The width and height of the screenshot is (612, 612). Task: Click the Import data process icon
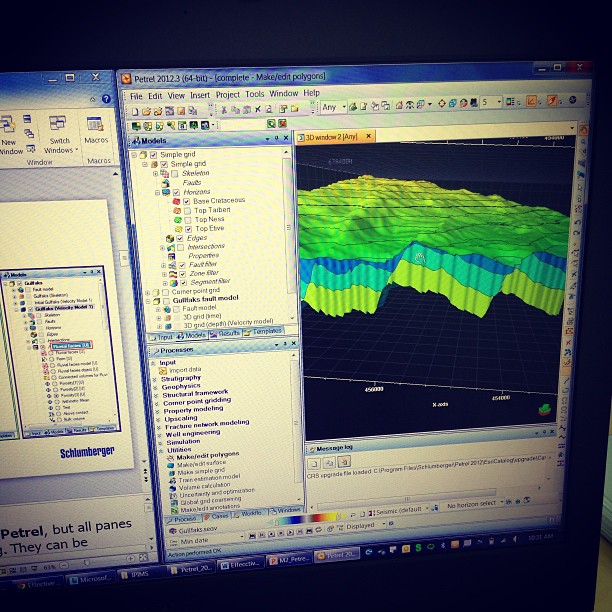[x=163, y=371]
